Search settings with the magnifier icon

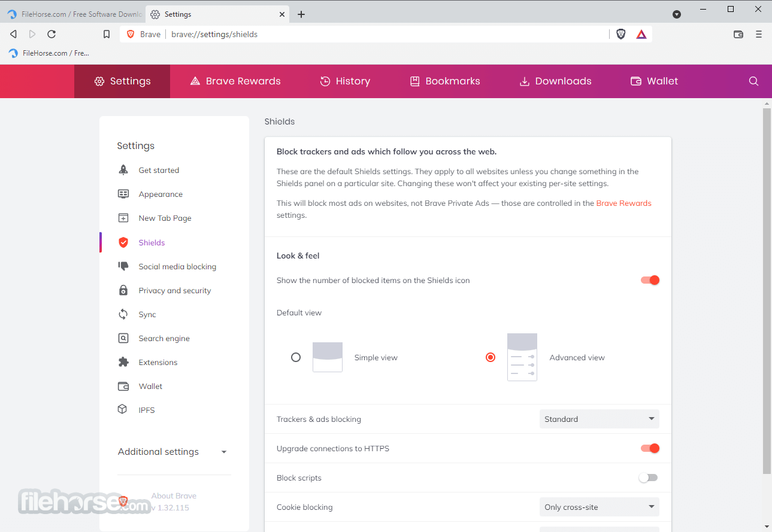[x=754, y=81]
